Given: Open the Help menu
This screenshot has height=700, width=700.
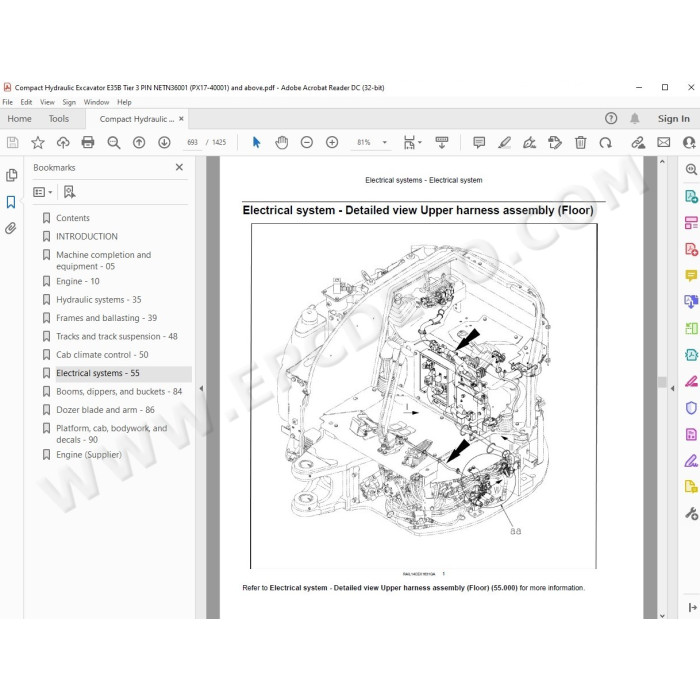Looking at the screenshot, I should tap(124, 102).
